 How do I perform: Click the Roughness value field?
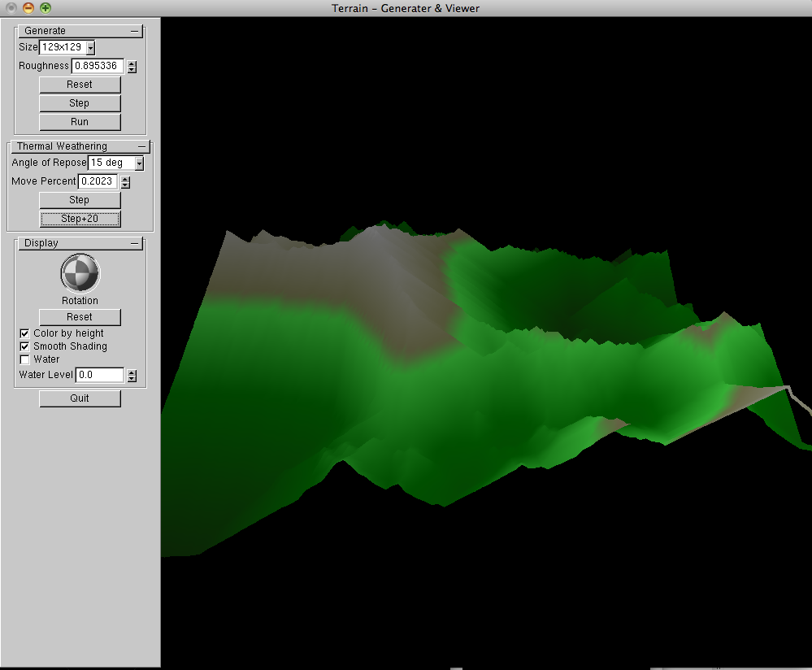(x=97, y=66)
